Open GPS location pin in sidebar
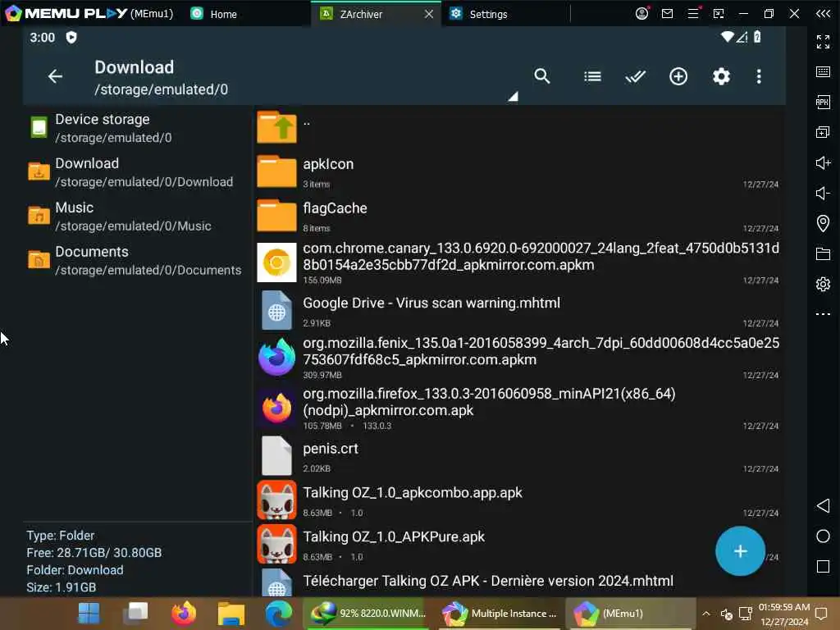The height and width of the screenshot is (630, 840). click(x=823, y=223)
